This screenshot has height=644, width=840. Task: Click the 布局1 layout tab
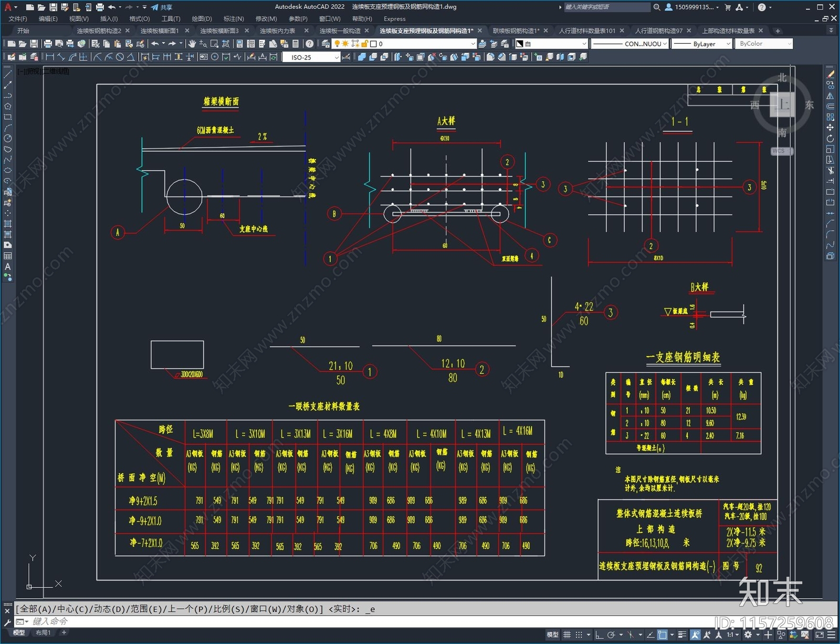(x=43, y=632)
